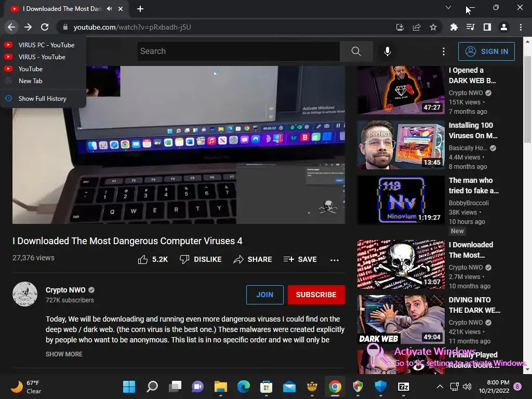Image resolution: width=532 pixels, height=399 pixels.
Task: Like the video with thumbs up
Action: pyautogui.click(x=153, y=259)
